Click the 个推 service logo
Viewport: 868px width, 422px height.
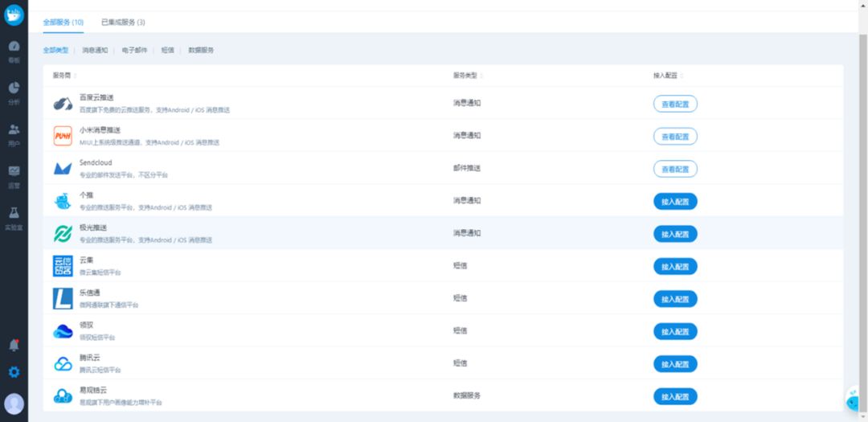63,201
